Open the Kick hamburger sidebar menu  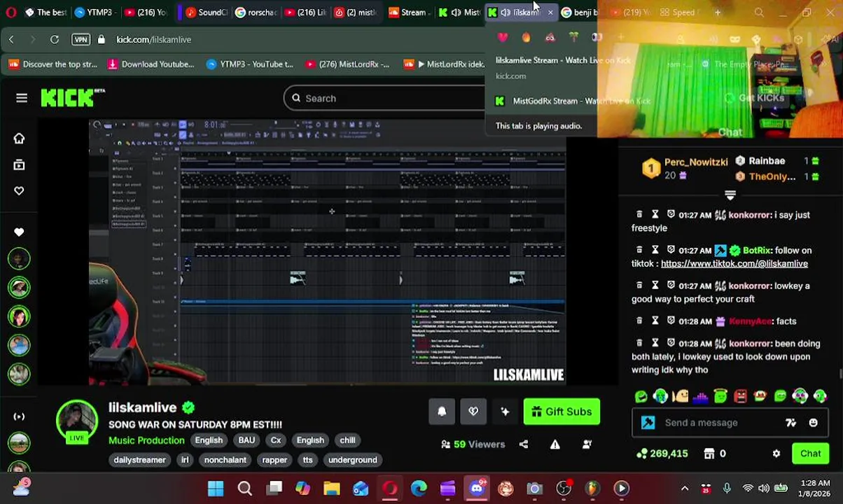tap(22, 98)
